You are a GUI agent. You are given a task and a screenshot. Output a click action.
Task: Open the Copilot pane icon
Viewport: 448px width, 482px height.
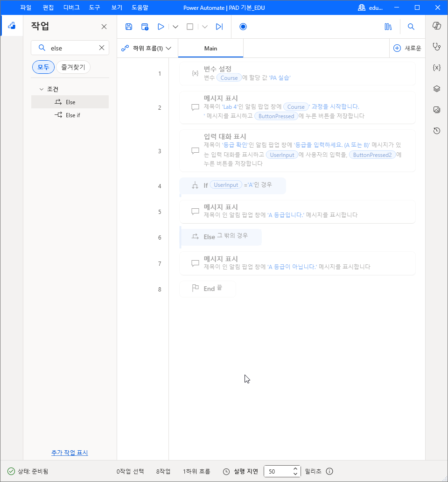(x=437, y=26)
